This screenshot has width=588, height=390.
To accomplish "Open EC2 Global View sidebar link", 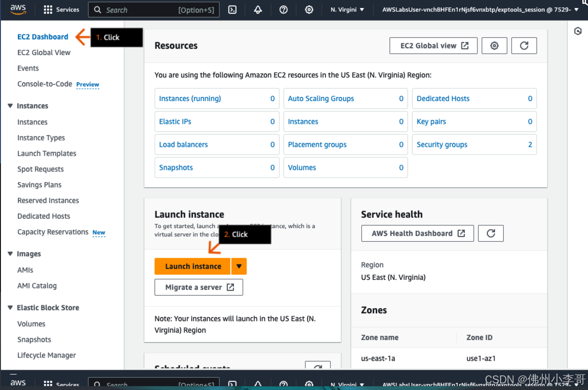I will click(x=44, y=52).
